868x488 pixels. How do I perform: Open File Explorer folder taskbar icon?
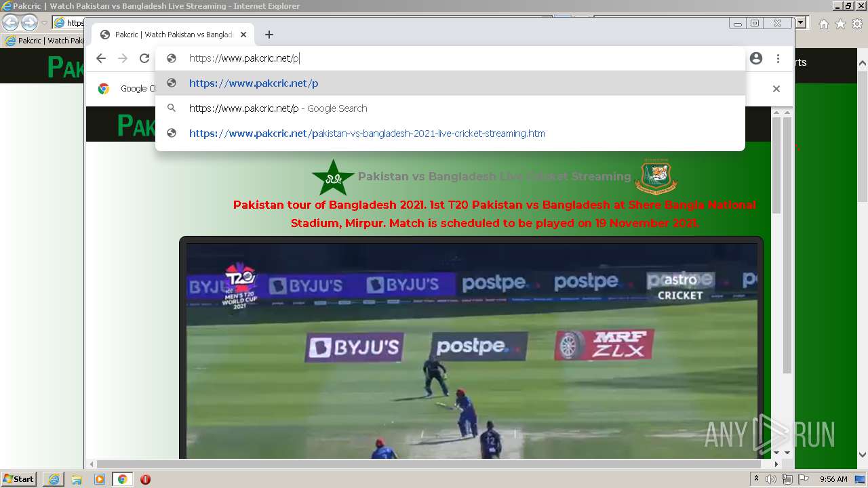(77, 479)
